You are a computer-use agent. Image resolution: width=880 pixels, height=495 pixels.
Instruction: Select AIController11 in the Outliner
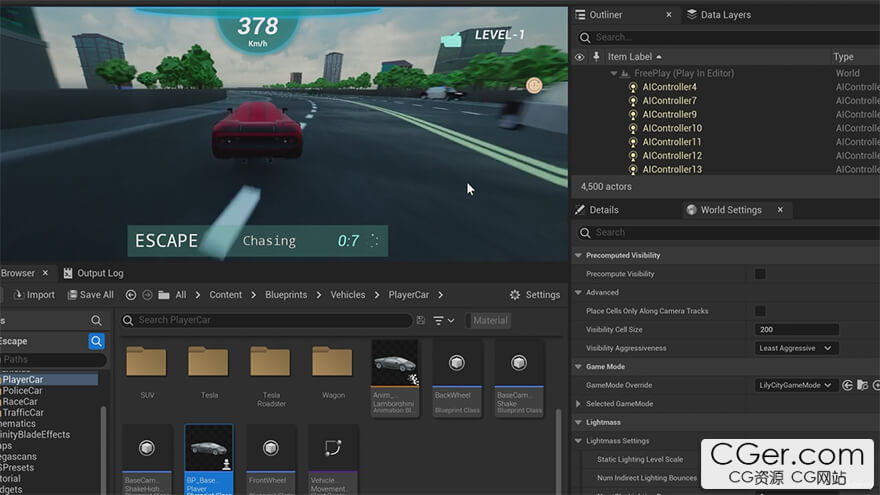(672, 142)
